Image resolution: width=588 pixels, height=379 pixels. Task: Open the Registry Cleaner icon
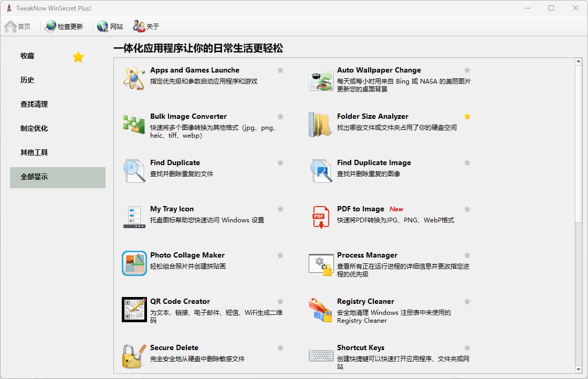pyautogui.click(x=321, y=310)
